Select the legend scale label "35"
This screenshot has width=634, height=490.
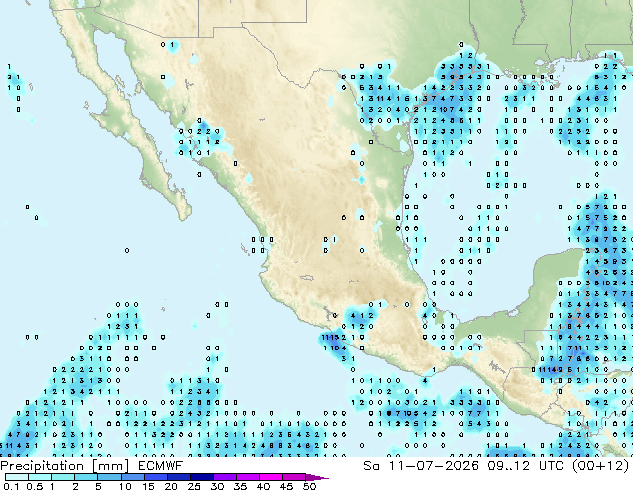pos(240,486)
